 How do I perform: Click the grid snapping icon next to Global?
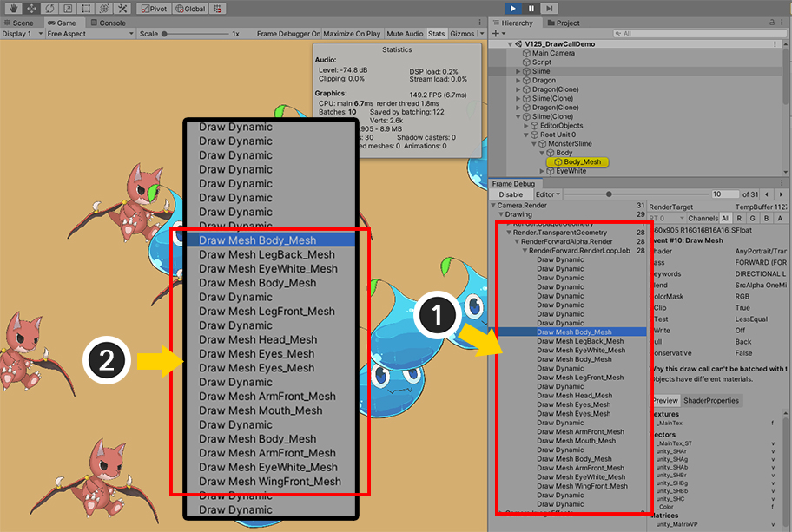click(218, 8)
